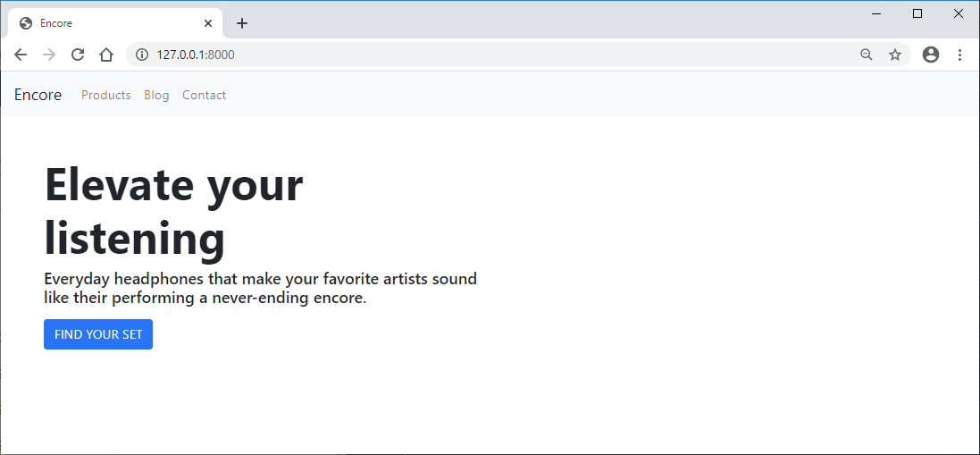
Task: Open Chrome's three-dot menu
Action: pyautogui.click(x=960, y=55)
